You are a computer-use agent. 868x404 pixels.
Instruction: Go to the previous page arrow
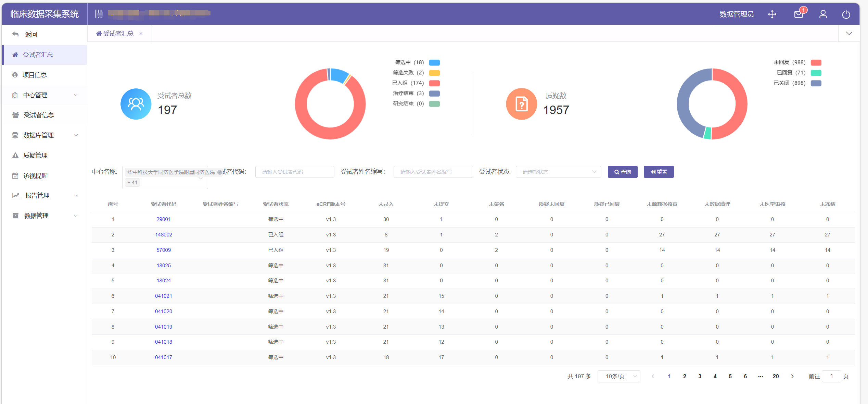coord(653,376)
